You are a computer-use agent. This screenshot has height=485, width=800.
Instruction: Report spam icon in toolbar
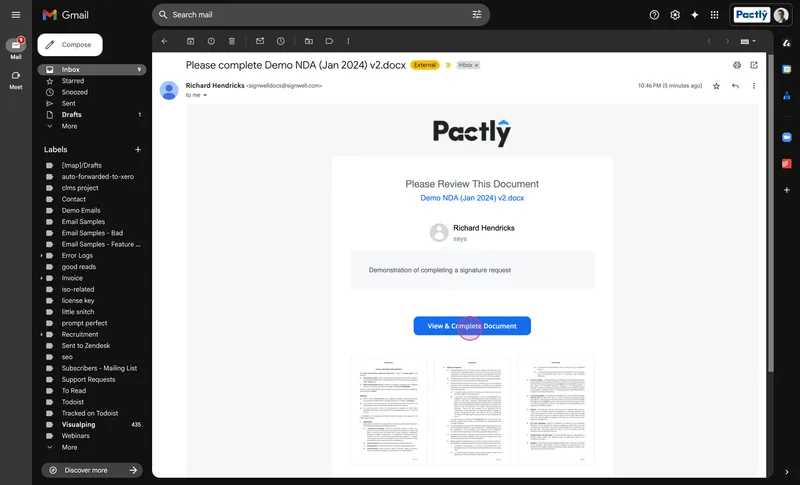click(211, 41)
